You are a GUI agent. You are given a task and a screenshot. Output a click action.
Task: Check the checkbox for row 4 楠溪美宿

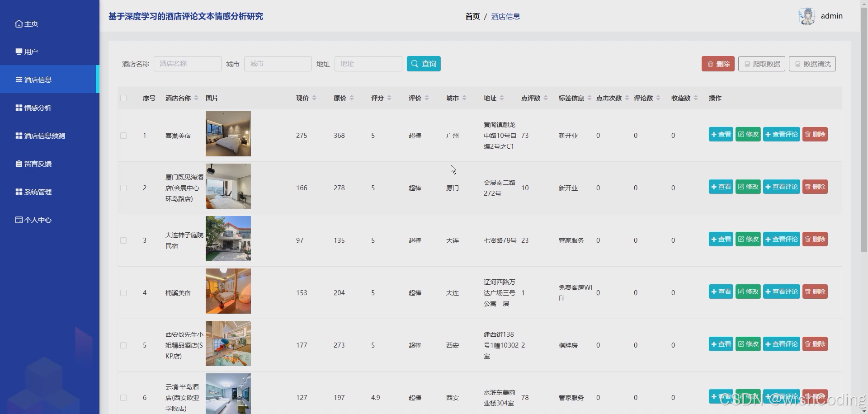123,293
